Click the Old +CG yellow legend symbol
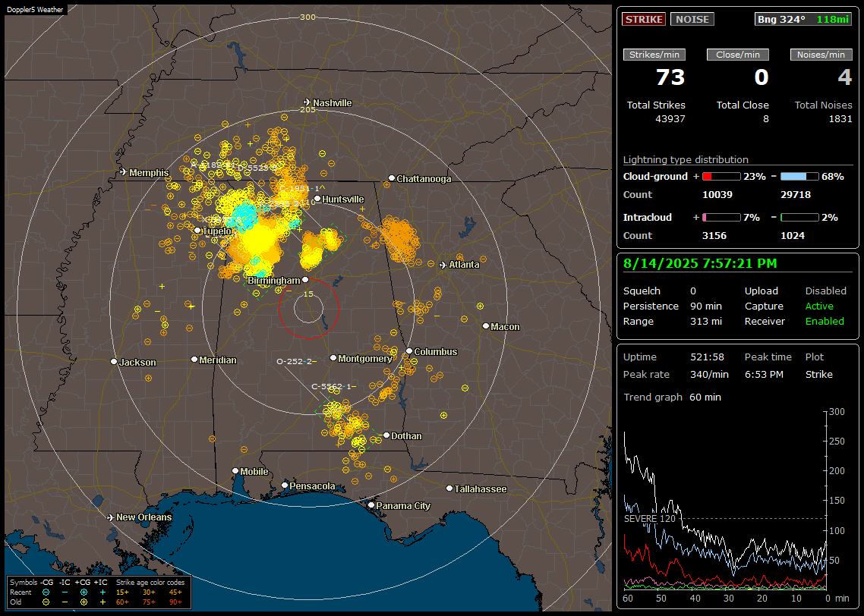864x616 pixels. pyautogui.click(x=84, y=602)
